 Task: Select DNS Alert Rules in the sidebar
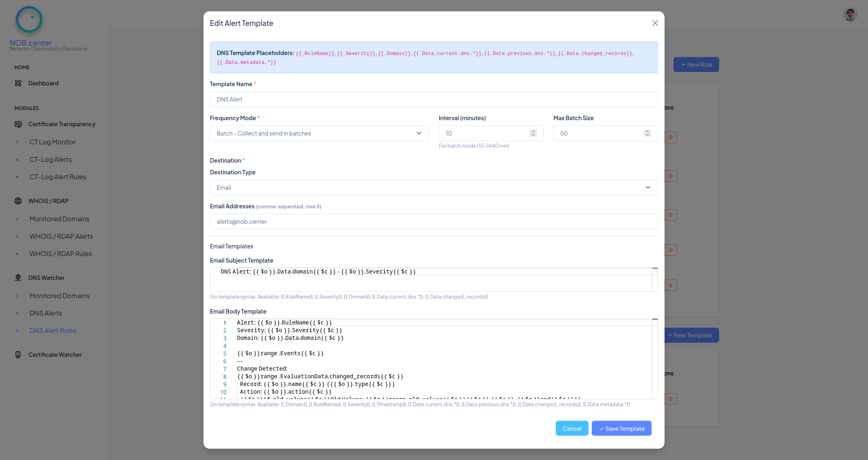tap(53, 331)
